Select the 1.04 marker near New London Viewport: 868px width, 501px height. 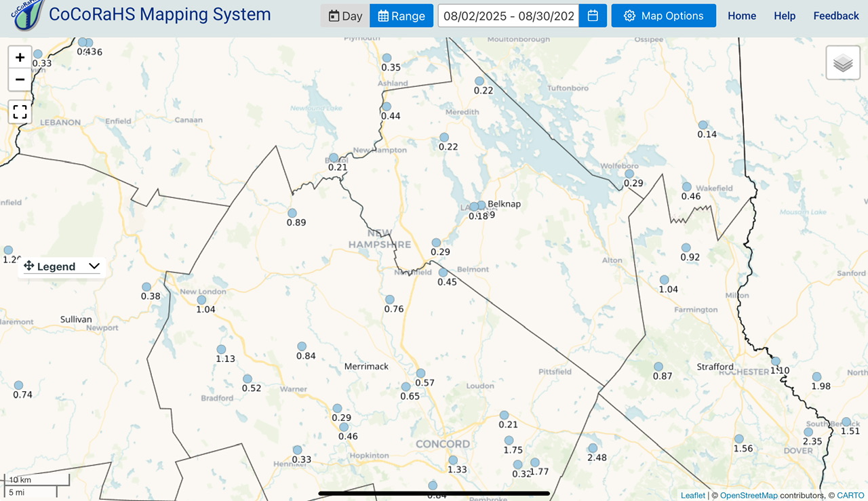(x=201, y=300)
